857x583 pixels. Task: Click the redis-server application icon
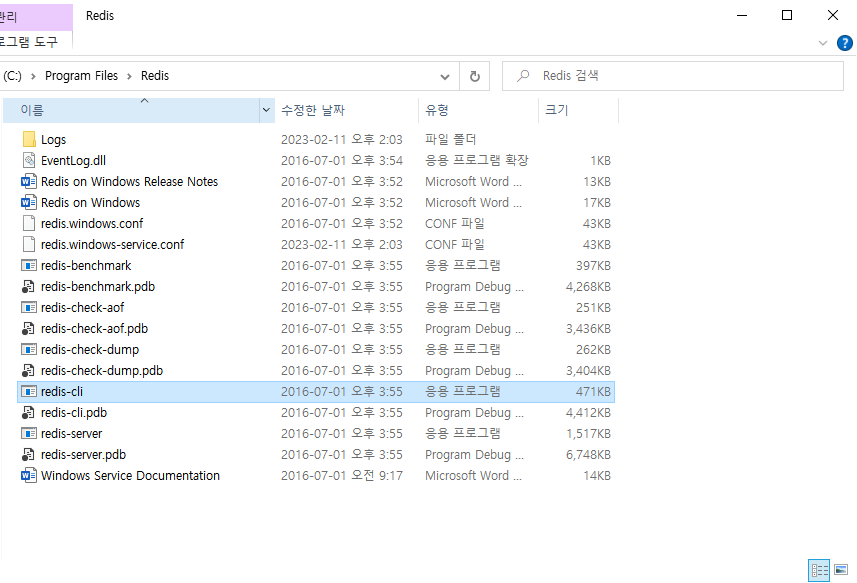[29, 433]
